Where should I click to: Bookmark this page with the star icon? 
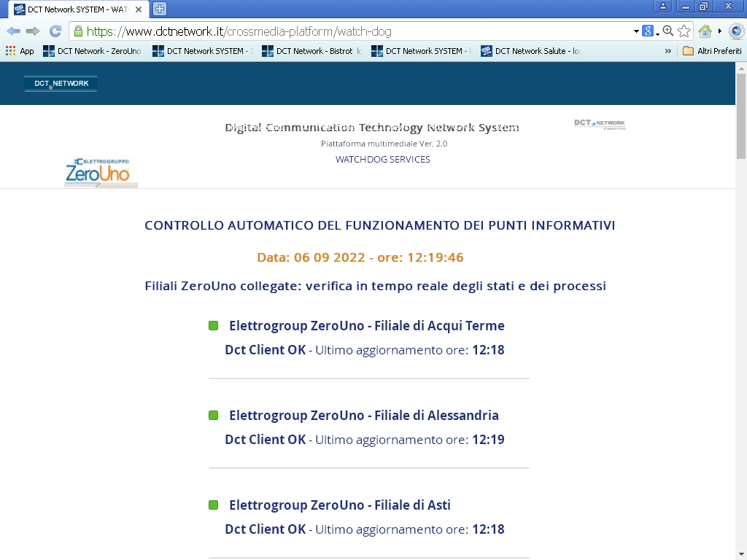click(x=684, y=31)
